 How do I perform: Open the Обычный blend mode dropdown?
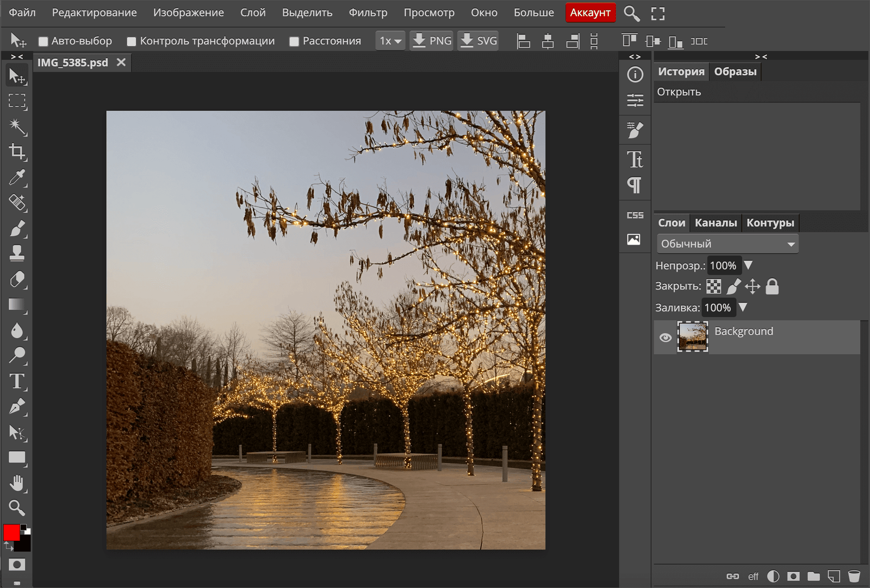coord(727,244)
